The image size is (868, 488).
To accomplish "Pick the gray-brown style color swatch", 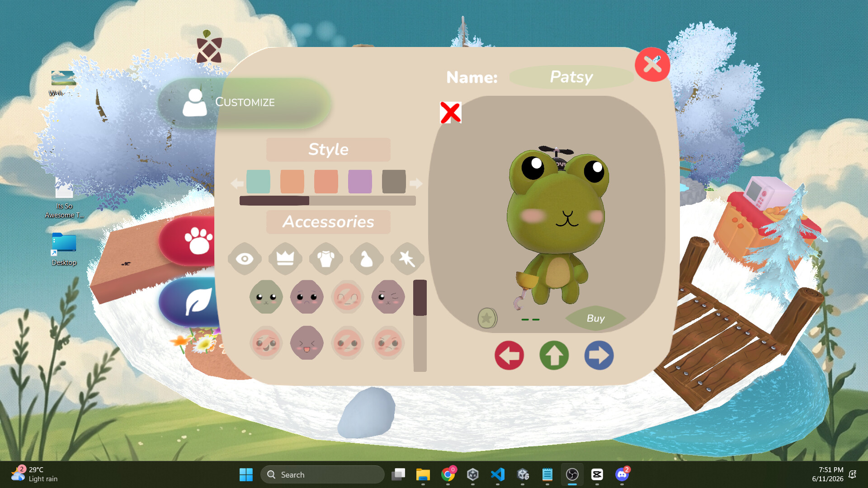I will click(394, 182).
